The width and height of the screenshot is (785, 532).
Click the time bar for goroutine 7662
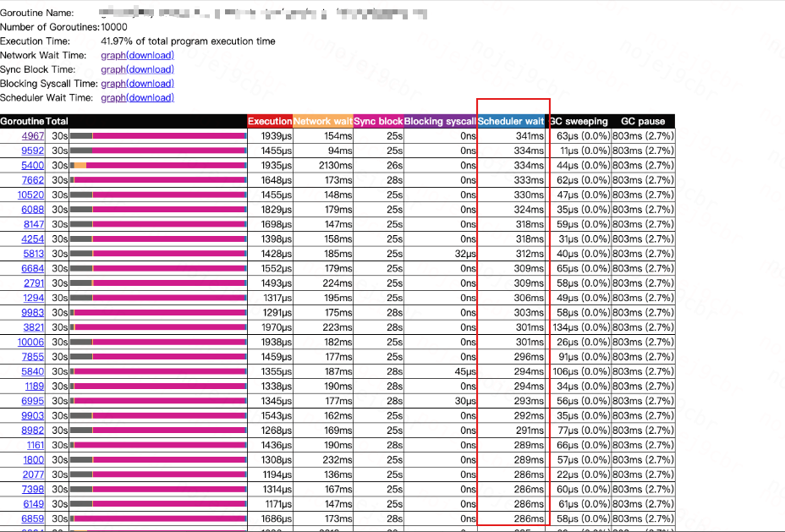coord(158,180)
